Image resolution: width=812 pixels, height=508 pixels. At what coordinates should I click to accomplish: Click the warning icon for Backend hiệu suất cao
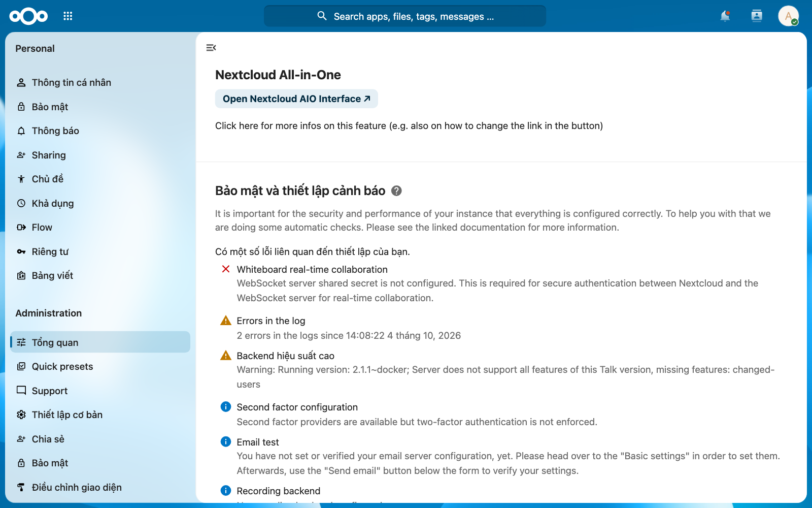pyautogui.click(x=226, y=356)
